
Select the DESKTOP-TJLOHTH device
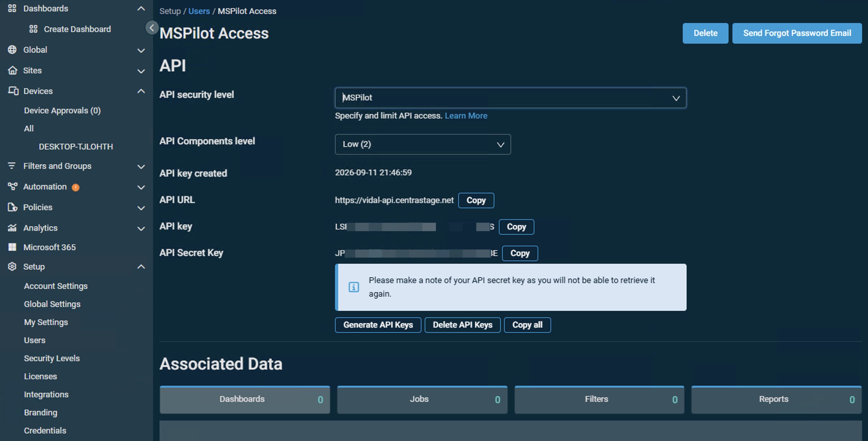point(76,147)
